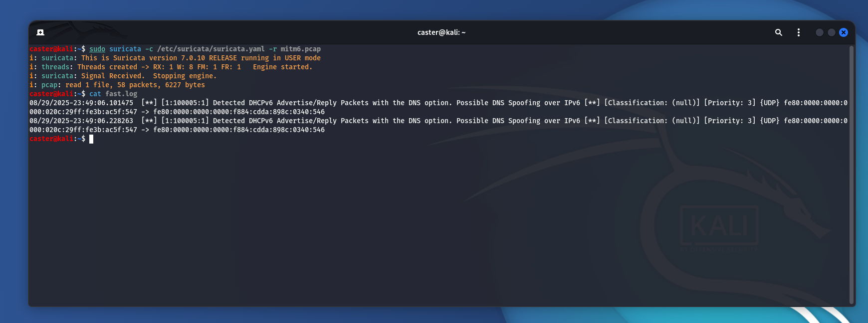Click the KALI logo watermark in terminal
The height and width of the screenshot is (323, 868).
click(x=719, y=227)
